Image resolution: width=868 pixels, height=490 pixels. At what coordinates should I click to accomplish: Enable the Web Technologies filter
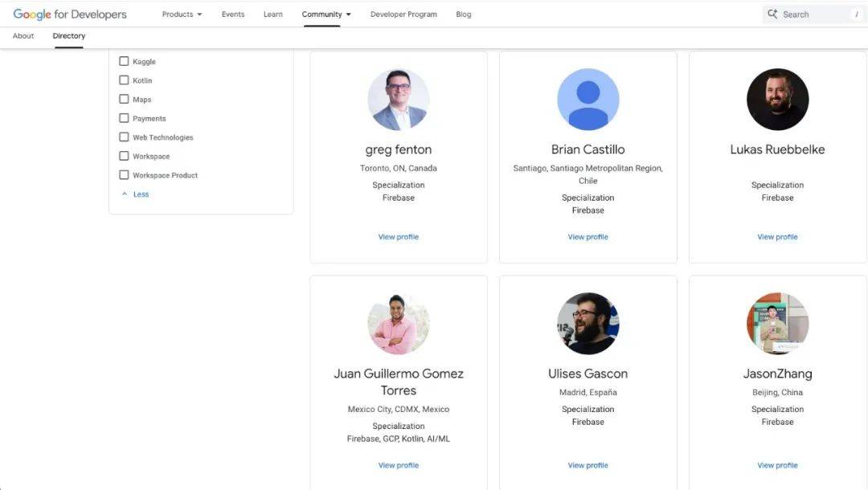point(125,137)
